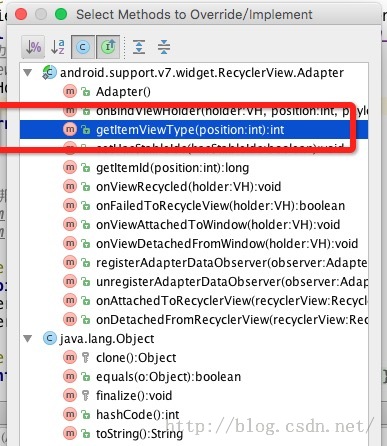Click public lock icon beside equals
387x446 pixels.
(x=86, y=377)
